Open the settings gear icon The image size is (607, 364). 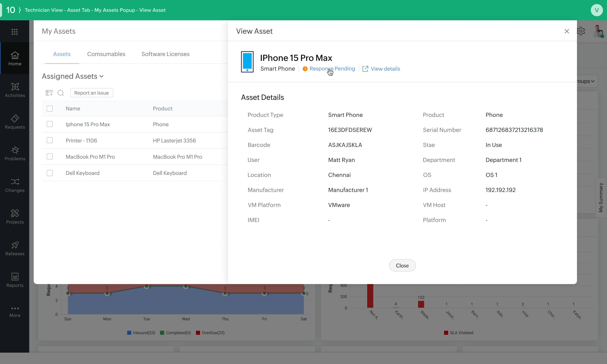point(581,31)
